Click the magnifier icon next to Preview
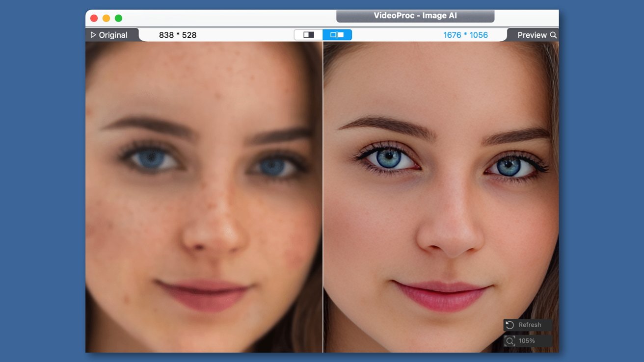The image size is (644, 362). (553, 35)
